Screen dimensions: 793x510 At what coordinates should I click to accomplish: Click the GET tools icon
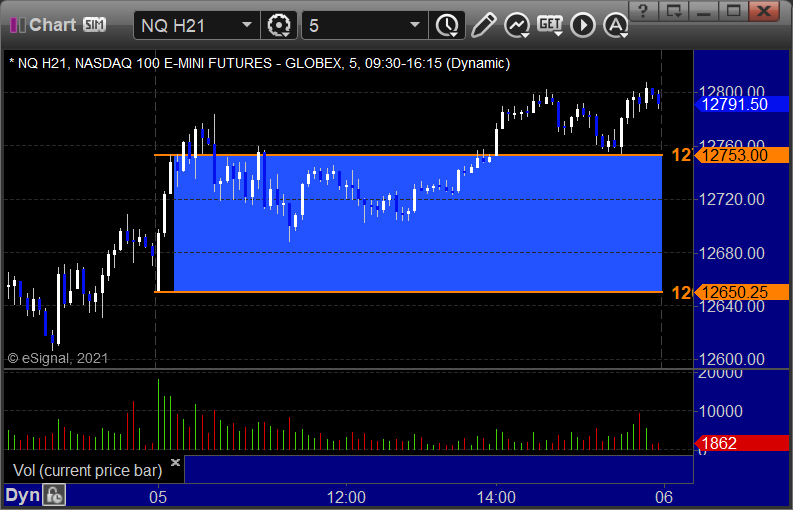(550, 25)
